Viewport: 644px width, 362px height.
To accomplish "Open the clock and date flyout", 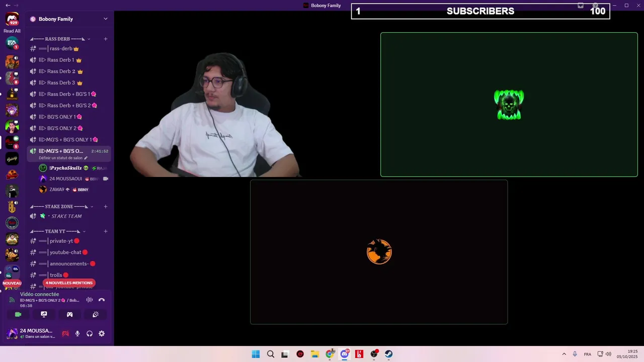I will tap(628, 354).
